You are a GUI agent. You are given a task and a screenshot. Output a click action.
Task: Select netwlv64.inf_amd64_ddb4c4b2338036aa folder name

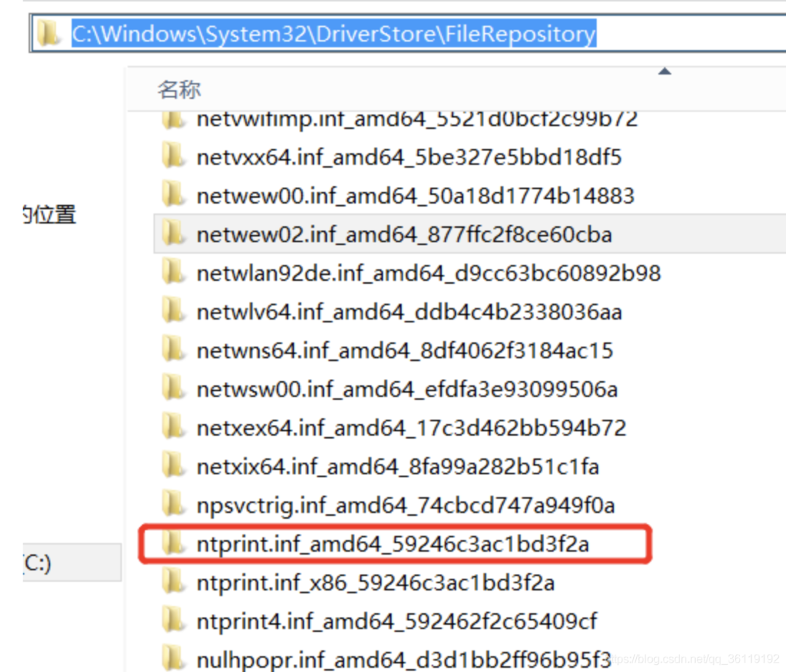(x=409, y=312)
